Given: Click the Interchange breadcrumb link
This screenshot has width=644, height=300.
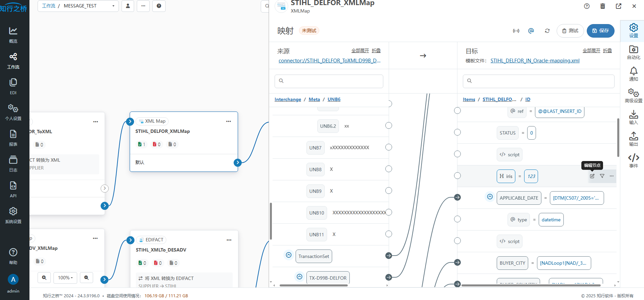Looking at the screenshot, I should 288,99.
